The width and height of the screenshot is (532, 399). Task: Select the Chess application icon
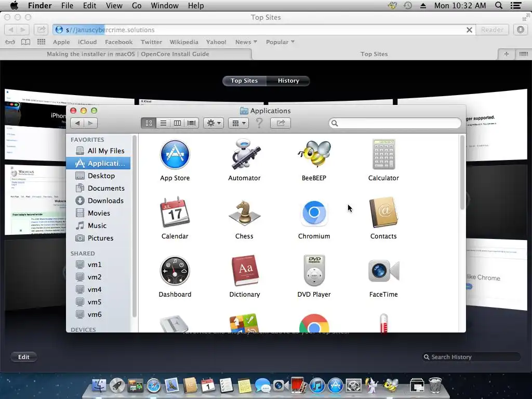[x=244, y=213]
